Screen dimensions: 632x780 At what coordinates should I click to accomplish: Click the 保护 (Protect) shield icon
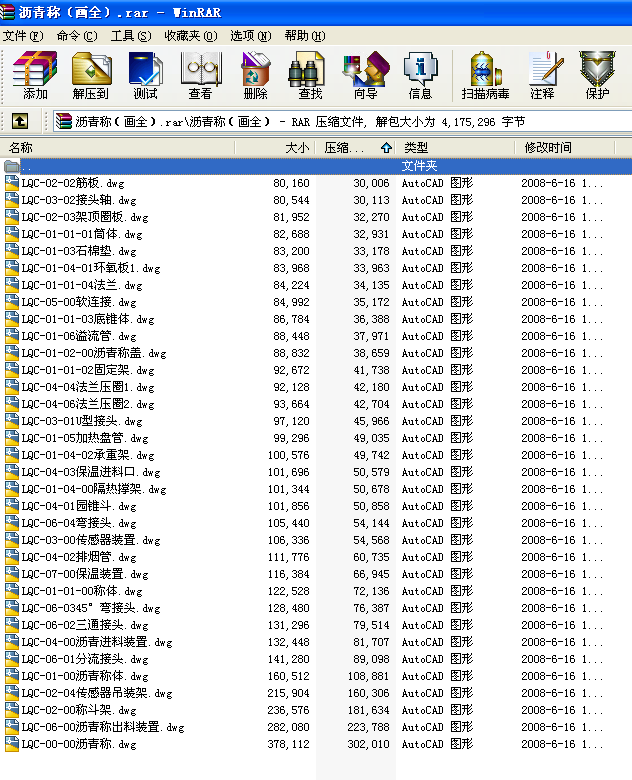(597, 75)
